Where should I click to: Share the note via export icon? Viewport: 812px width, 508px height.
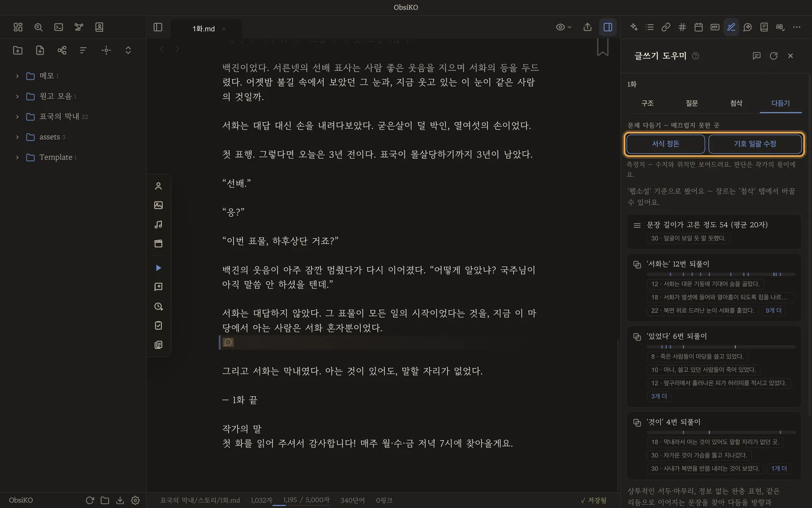tap(587, 27)
